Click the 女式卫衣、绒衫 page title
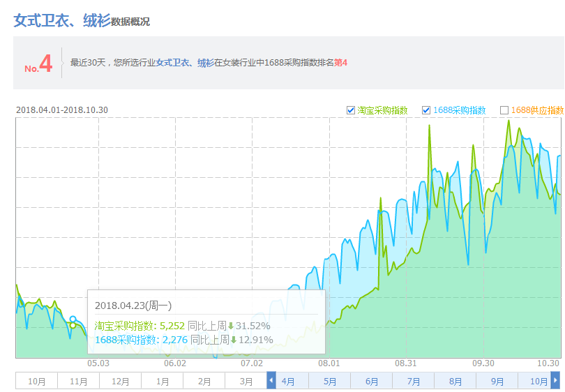 pyautogui.click(x=61, y=20)
